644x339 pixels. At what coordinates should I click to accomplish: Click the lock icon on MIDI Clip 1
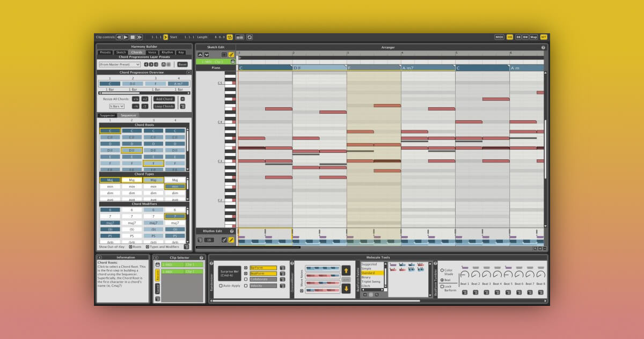point(232,62)
